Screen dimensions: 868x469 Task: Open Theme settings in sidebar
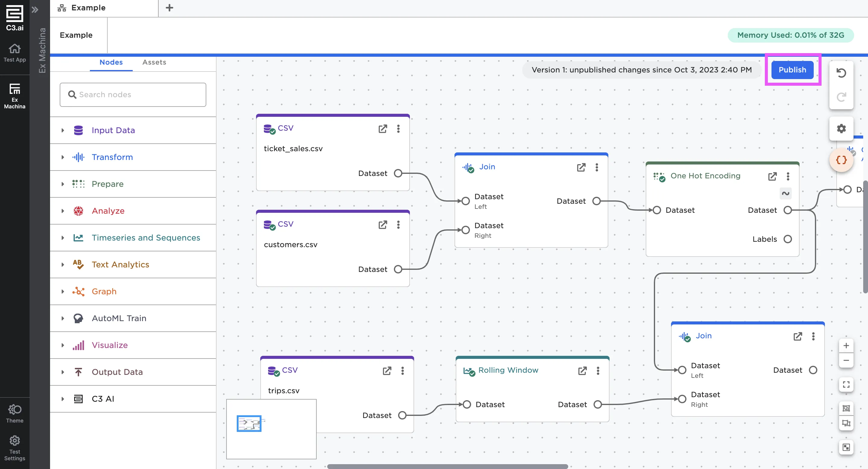(x=14, y=413)
